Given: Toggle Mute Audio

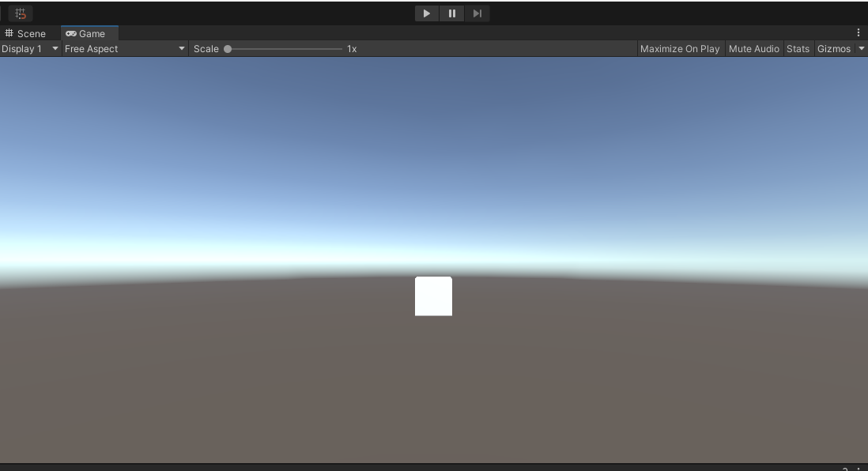Looking at the screenshot, I should point(753,49).
